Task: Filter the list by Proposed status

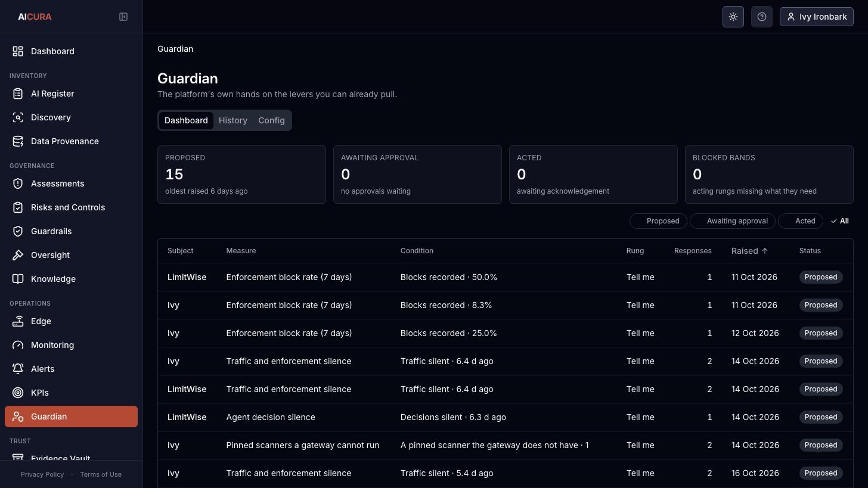Action: click(x=658, y=221)
